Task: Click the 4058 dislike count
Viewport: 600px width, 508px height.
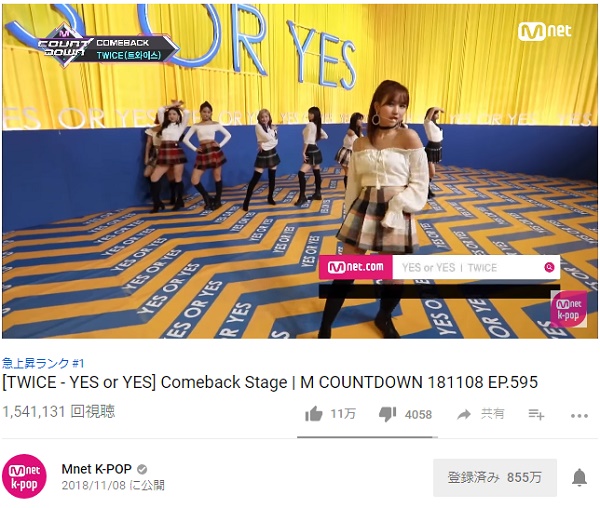Action: [x=418, y=414]
